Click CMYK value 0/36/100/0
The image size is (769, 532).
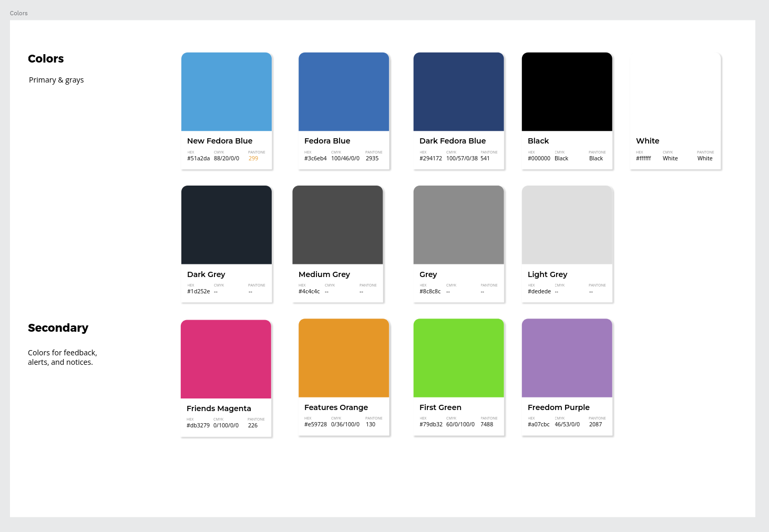click(345, 424)
